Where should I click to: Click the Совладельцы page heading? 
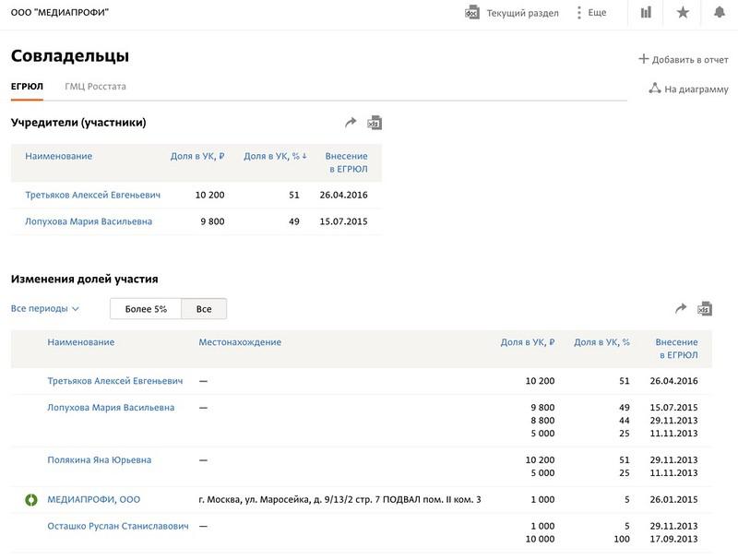pyautogui.click(x=70, y=55)
